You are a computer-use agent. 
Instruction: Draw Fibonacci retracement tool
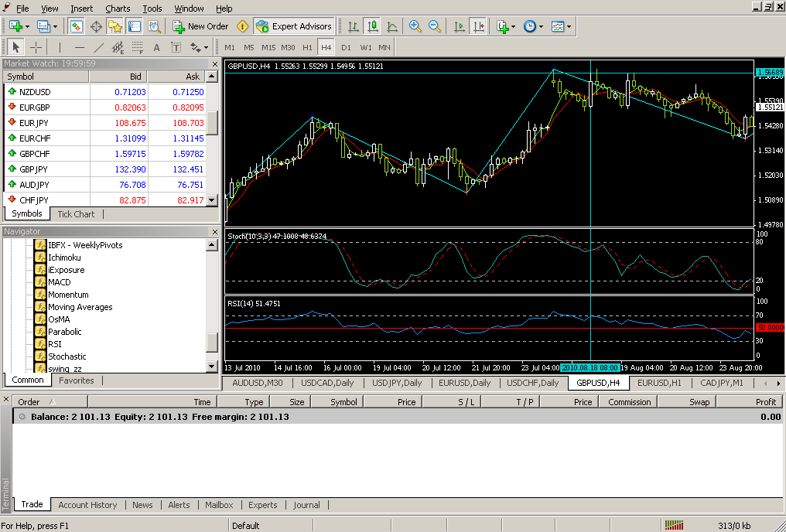(137, 47)
